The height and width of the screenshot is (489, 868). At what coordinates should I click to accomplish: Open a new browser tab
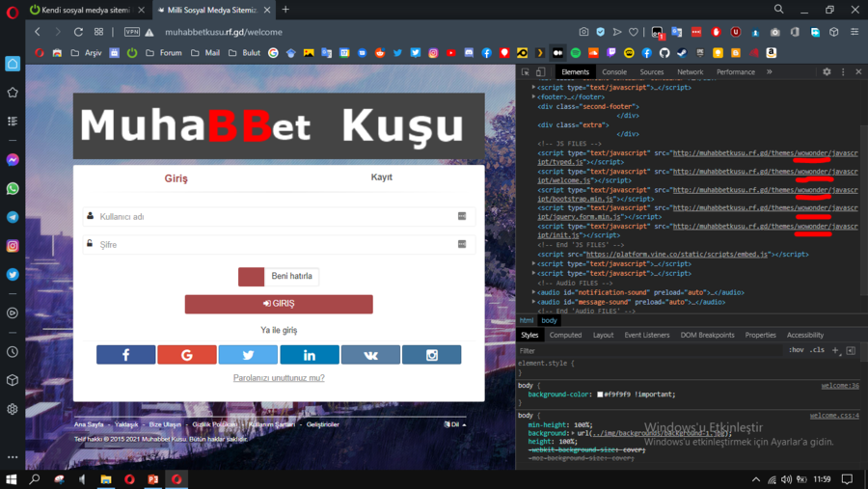(285, 10)
